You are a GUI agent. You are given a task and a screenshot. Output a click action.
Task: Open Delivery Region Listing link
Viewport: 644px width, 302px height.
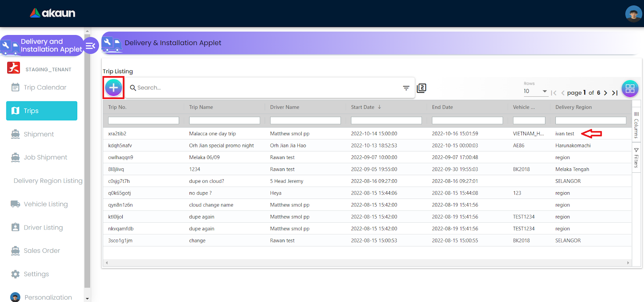coord(48,181)
